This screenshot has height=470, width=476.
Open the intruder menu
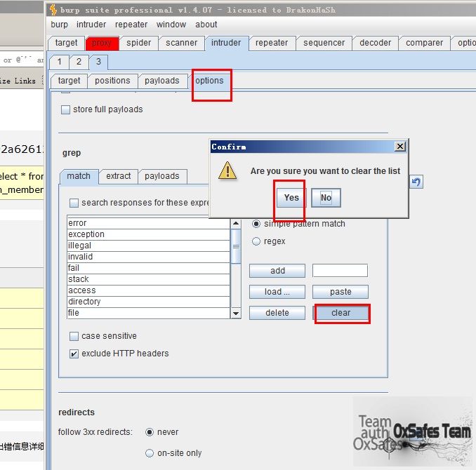click(x=91, y=25)
